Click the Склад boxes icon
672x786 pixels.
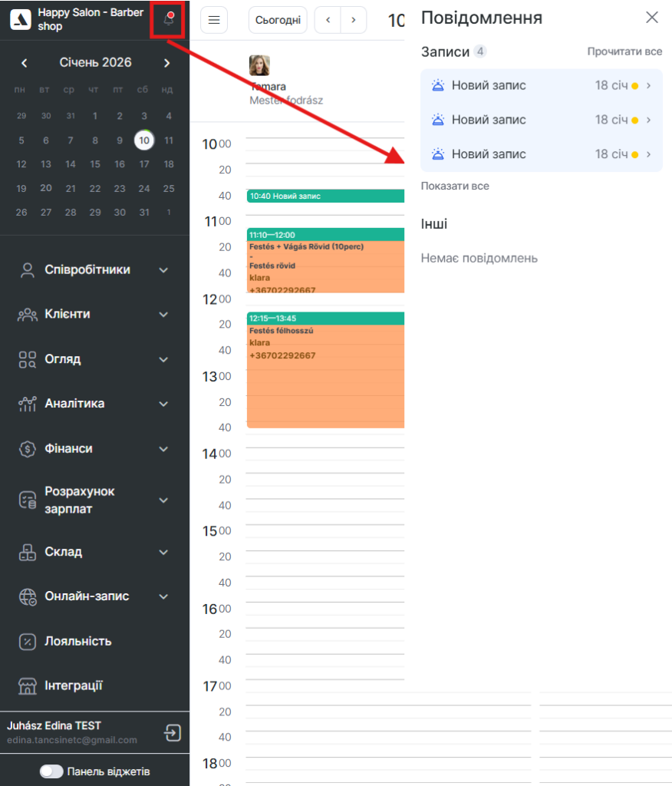tap(28, 552)
